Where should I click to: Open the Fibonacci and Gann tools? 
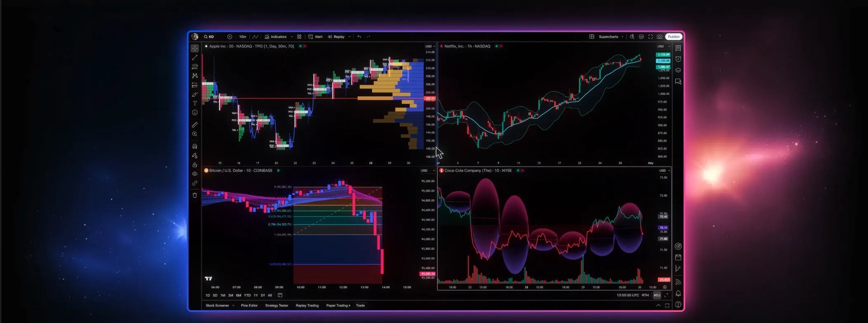coord(195,67)
